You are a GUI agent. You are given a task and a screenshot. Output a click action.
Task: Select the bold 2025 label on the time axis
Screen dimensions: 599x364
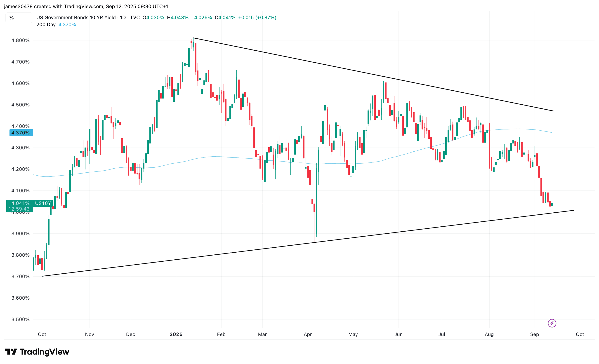[x=176, y=334]
